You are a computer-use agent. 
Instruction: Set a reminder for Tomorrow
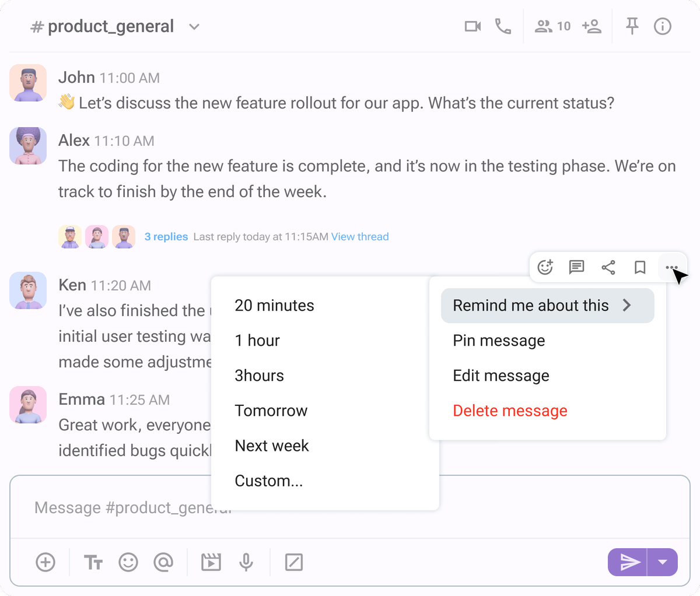point(271,410)
